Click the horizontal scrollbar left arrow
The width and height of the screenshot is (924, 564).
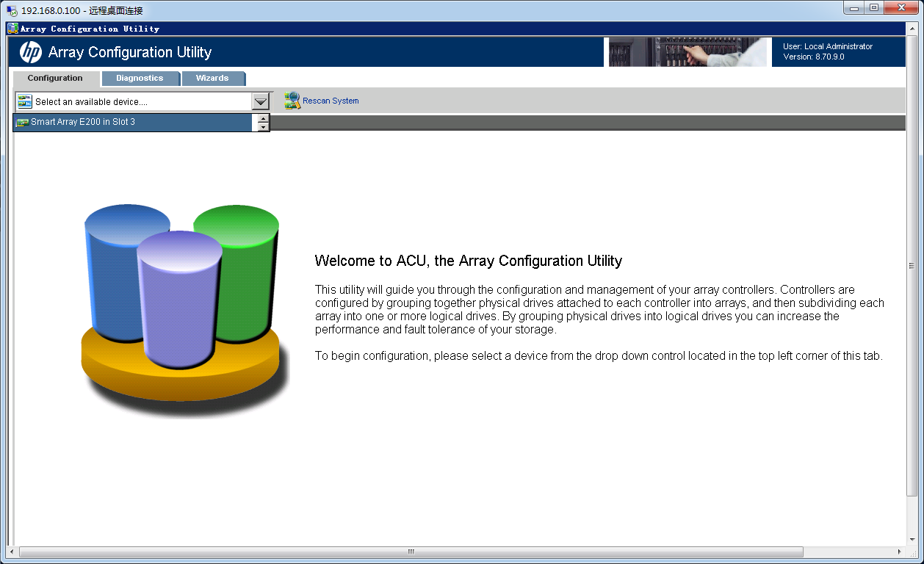click(11, 552)
